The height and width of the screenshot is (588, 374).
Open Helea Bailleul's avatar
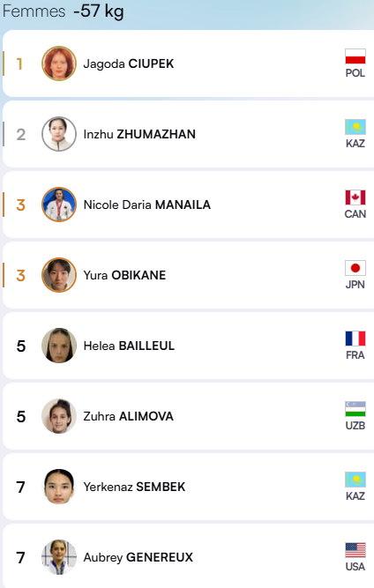click(59, 346)
